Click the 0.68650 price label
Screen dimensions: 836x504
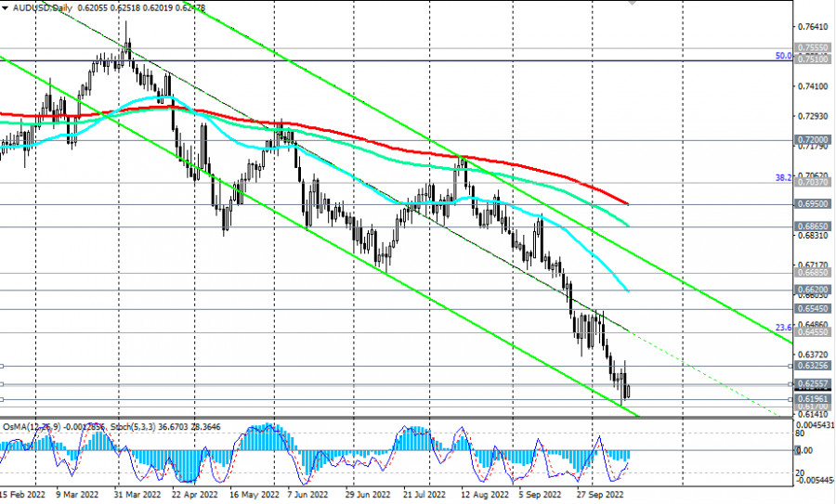(812, 226)
